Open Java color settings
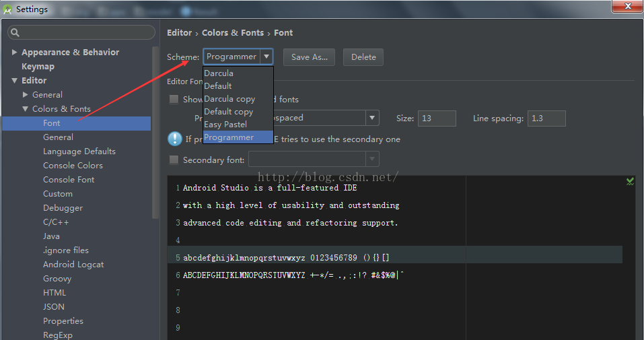The width and height of the screenshot is (644, 340). (51, 236)
